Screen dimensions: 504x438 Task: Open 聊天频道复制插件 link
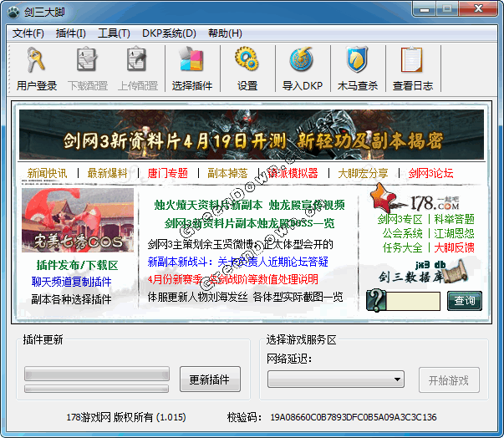pyautogui.click(x=71, y=282)
